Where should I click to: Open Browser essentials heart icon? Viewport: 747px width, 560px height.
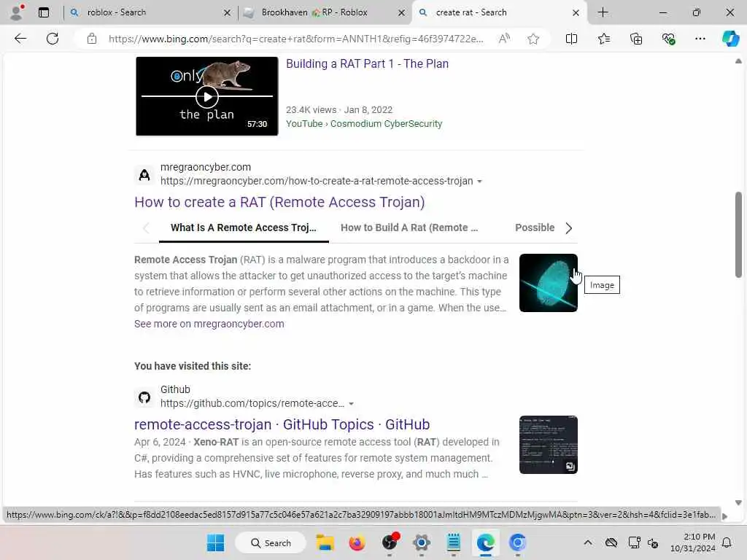[x=668, y=39]
